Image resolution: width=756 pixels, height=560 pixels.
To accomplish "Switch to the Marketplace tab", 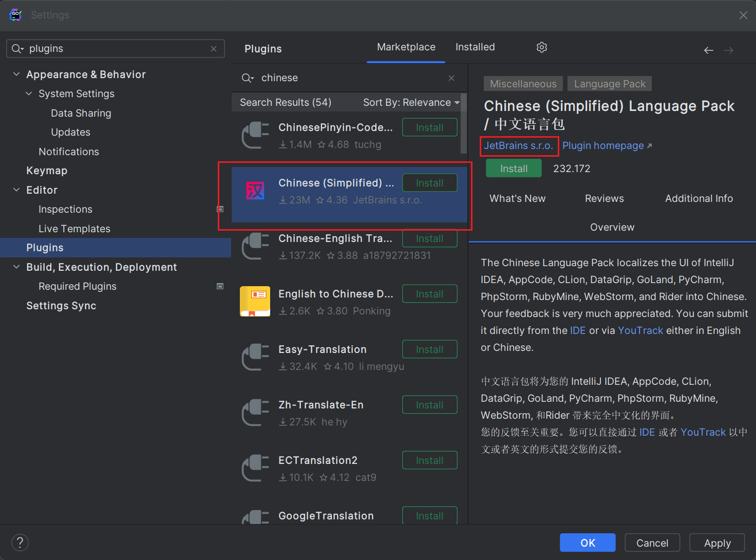I will 406,47.
